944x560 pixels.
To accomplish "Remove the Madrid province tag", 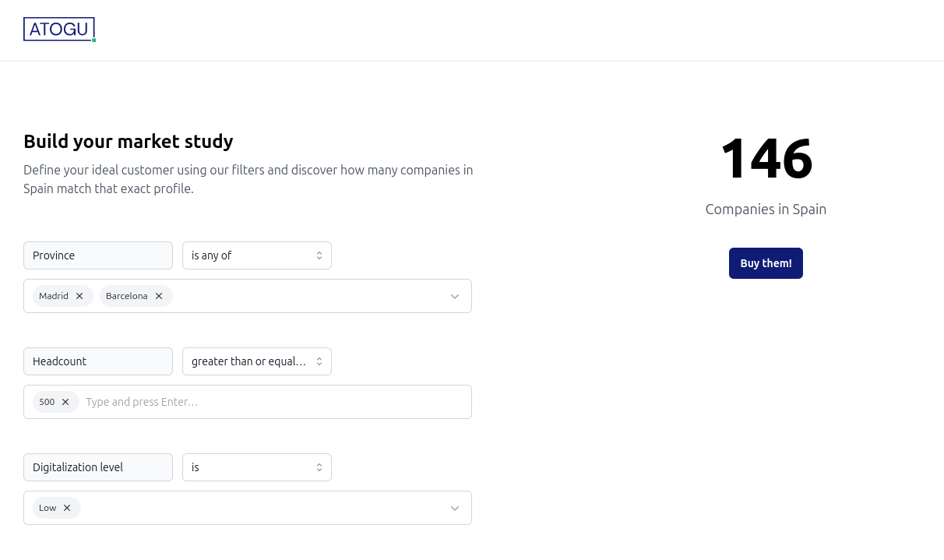I will [x=79, y=296].
